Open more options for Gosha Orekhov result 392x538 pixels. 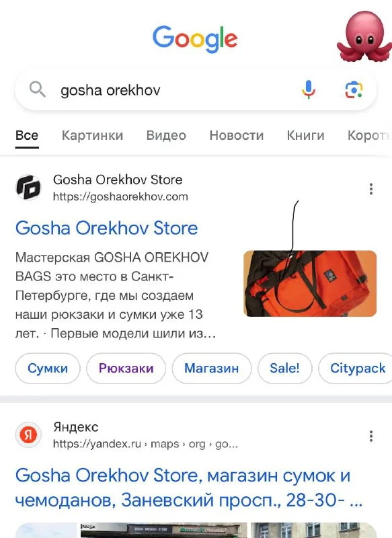point(370,189)
